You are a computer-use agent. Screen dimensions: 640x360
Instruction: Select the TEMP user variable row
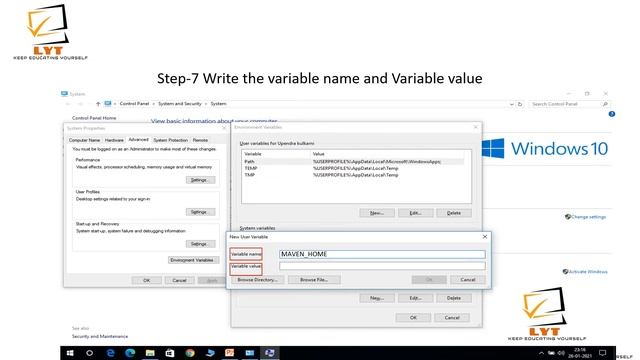point(353,168)
